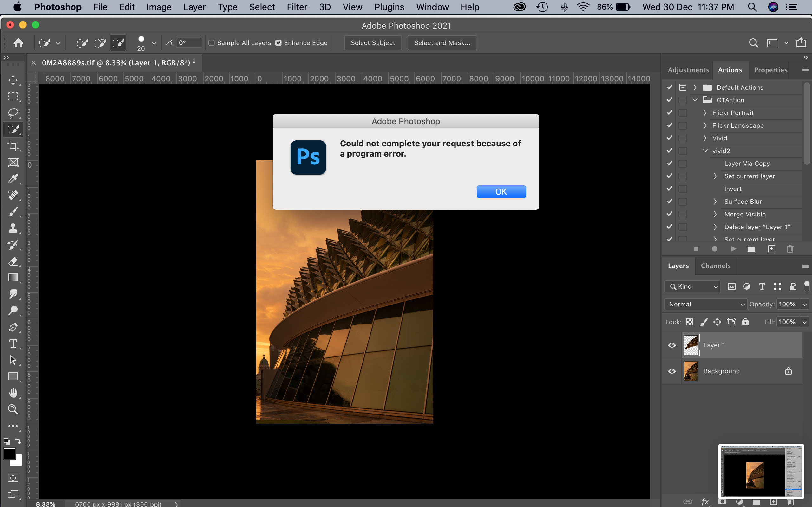
Task: Click the Select Subject button
Action: 372,42
